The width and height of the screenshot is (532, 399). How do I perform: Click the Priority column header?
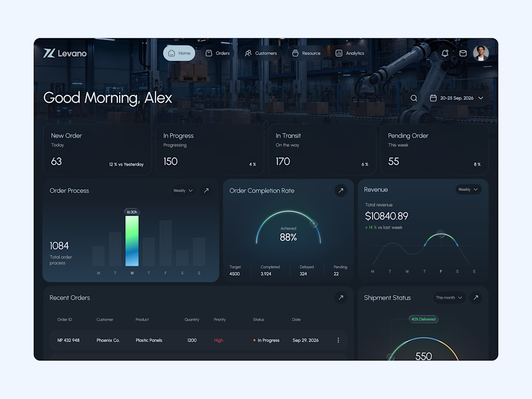pos(220,320)
